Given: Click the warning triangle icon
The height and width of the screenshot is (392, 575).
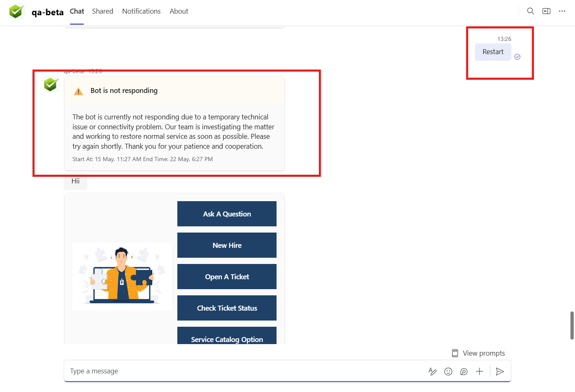Looking at the screenshot, I should pos(79,91).
